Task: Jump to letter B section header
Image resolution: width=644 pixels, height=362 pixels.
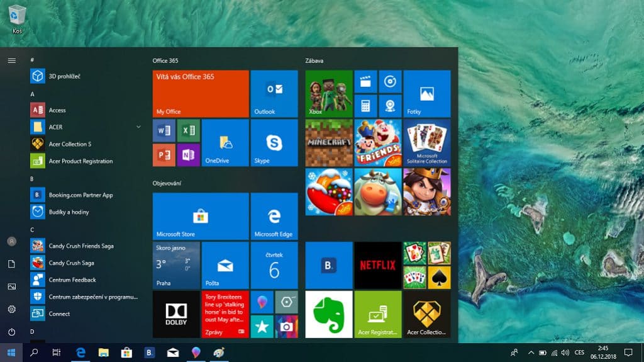Action: (32, 179)
